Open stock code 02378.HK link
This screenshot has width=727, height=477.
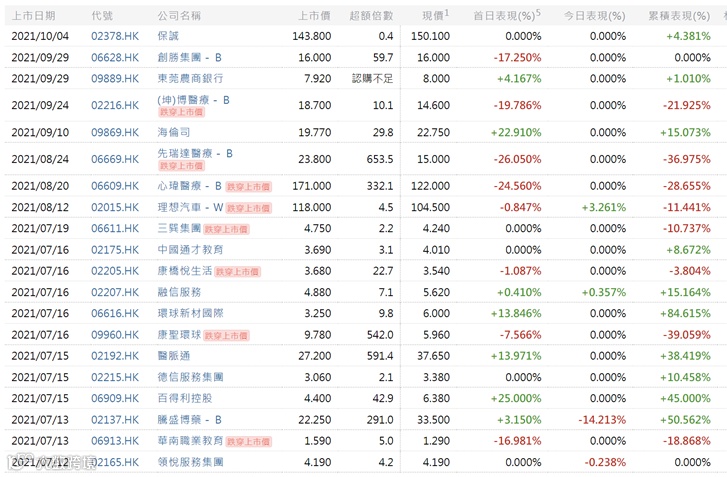(x=115, y=36)
